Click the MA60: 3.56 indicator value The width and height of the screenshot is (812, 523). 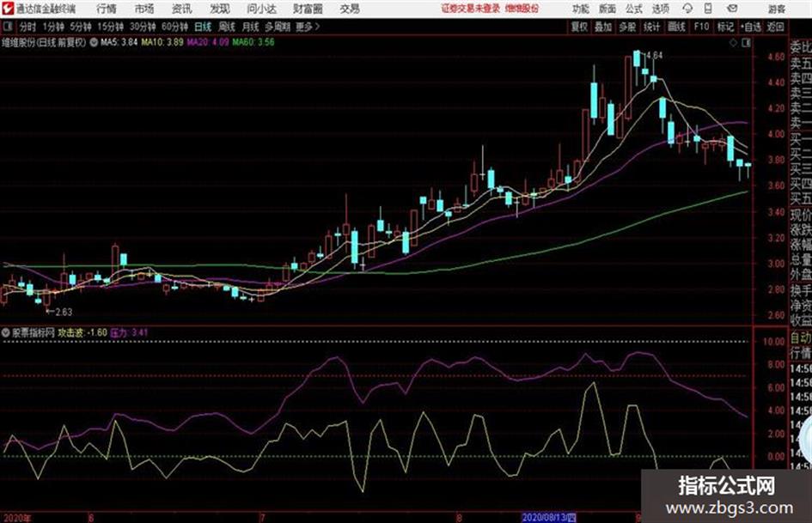click(x=253, y=42)
